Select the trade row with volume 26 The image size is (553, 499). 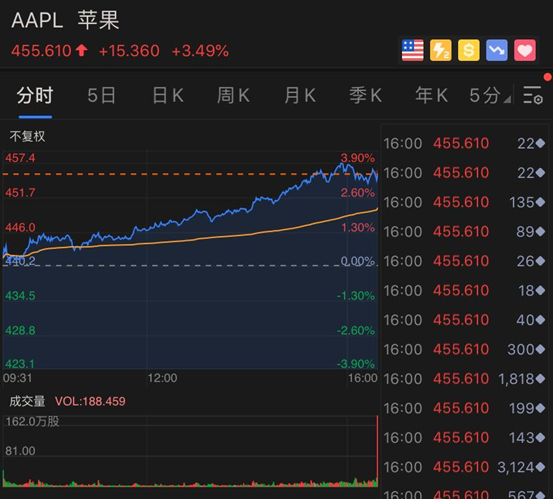[x=464, y=261]
